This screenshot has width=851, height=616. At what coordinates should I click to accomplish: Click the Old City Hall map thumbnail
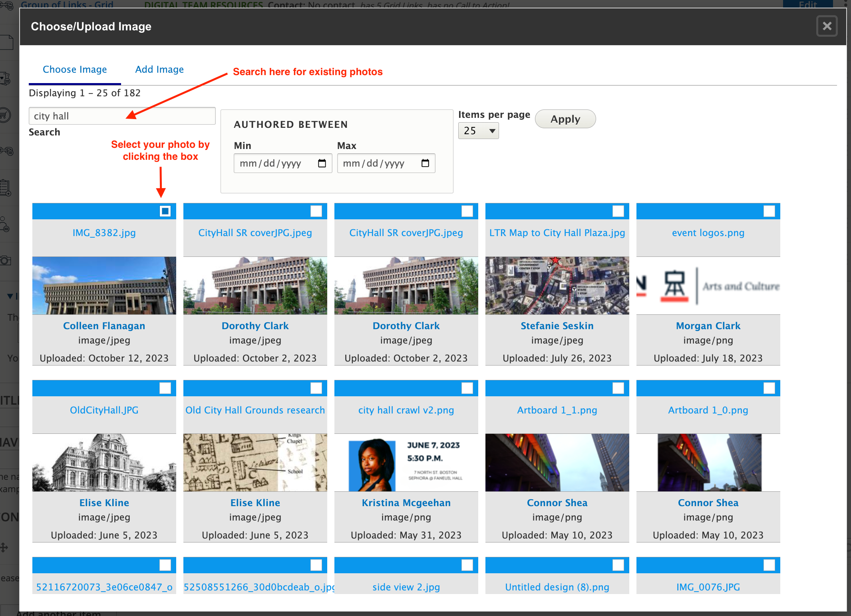click(x=255, y=462)
